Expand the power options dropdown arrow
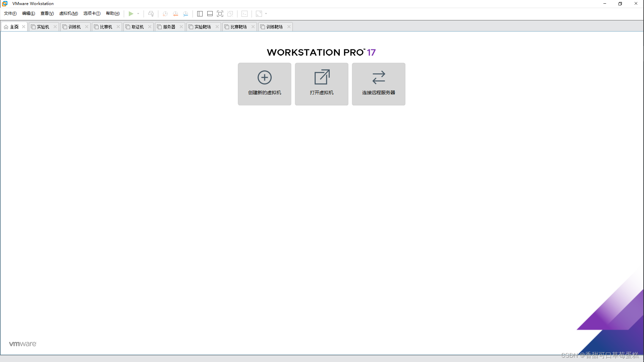 (x=138, y=14)
